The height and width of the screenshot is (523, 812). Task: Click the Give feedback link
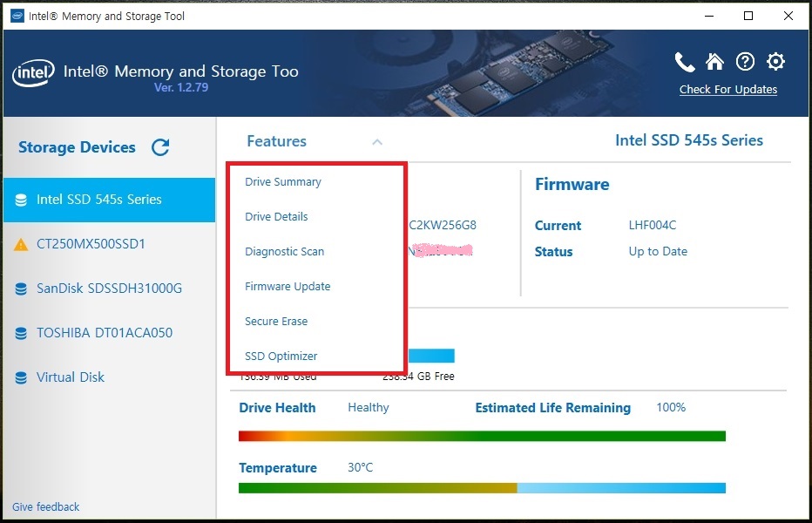click(45, 506)
